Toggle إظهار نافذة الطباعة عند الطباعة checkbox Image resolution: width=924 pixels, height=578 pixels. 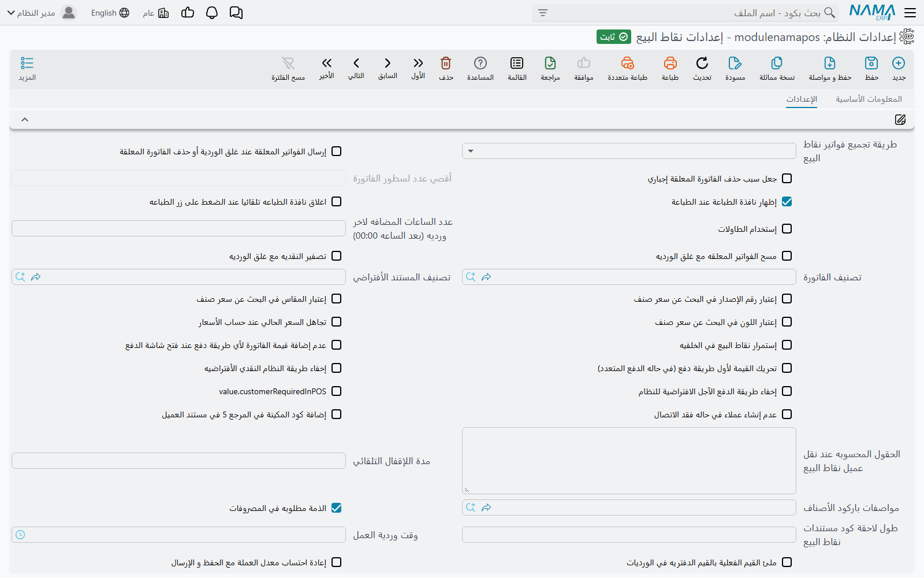pyautogui.click(x=787, y=202)
